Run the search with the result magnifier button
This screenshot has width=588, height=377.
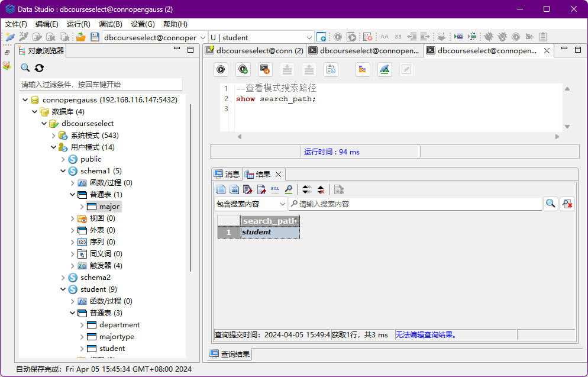click(x=551, y=204)
